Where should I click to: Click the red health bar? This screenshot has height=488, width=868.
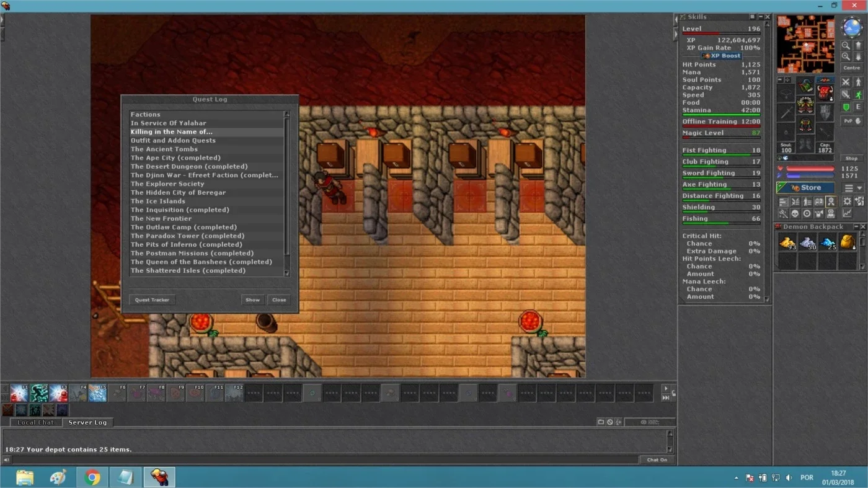[810, 168]
